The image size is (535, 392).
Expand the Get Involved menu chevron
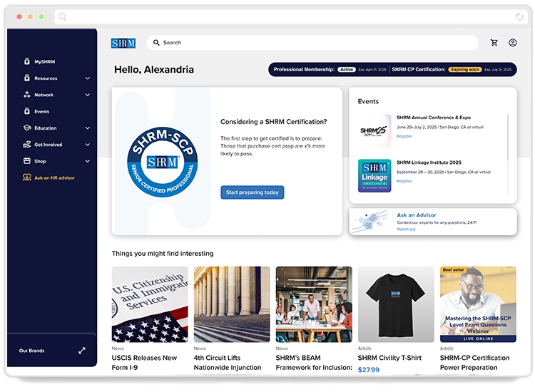pyautogui.click(x=88, y=145)
